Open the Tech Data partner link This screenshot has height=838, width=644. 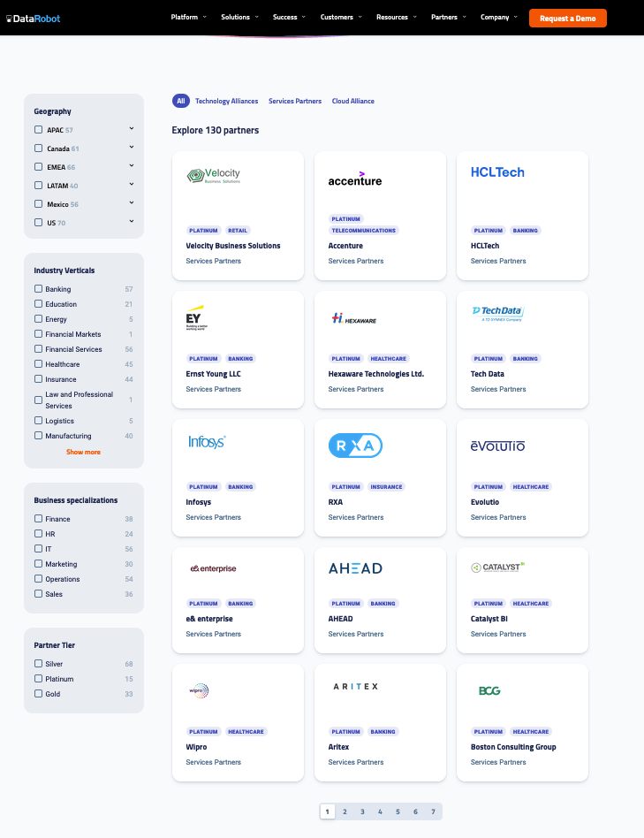click(x=487, y=374)
